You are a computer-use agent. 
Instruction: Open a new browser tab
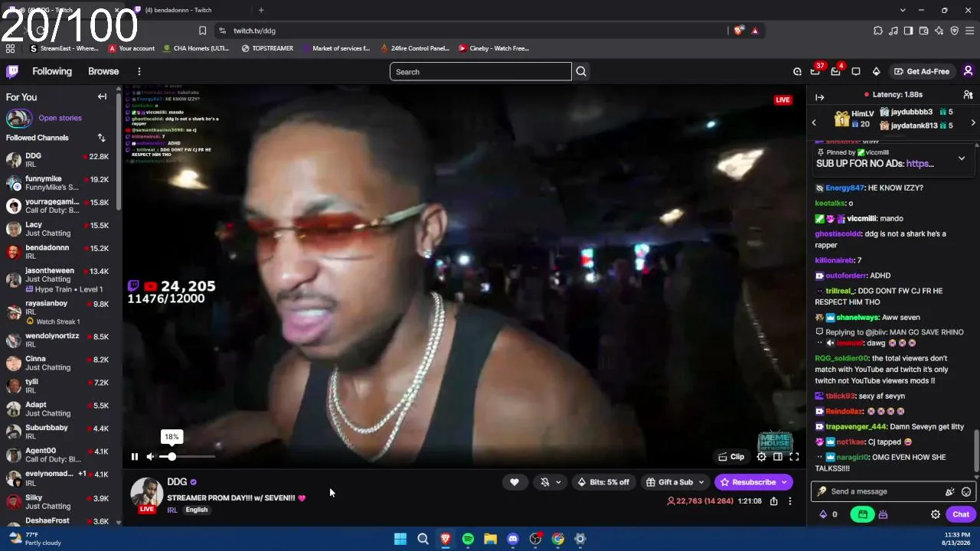tap(261, 10)
